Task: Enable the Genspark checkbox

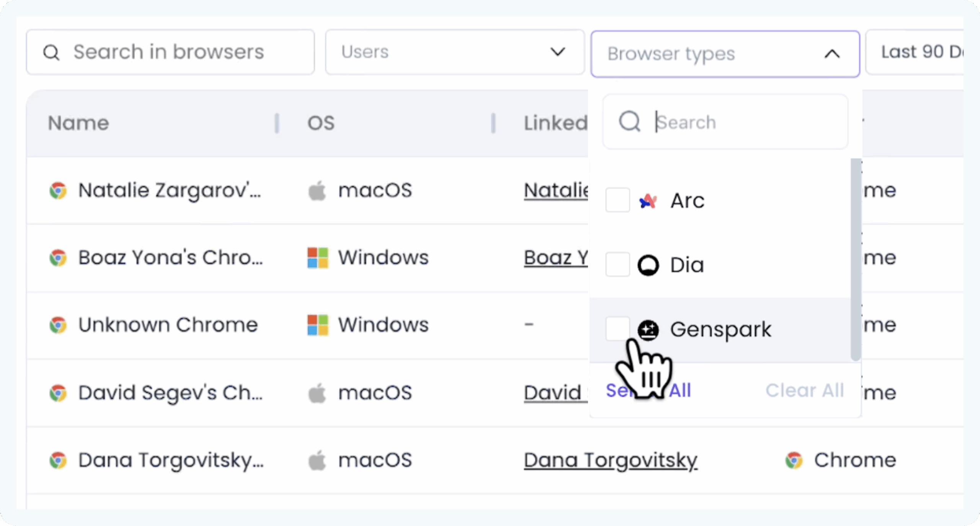Action: coord(617,328)
